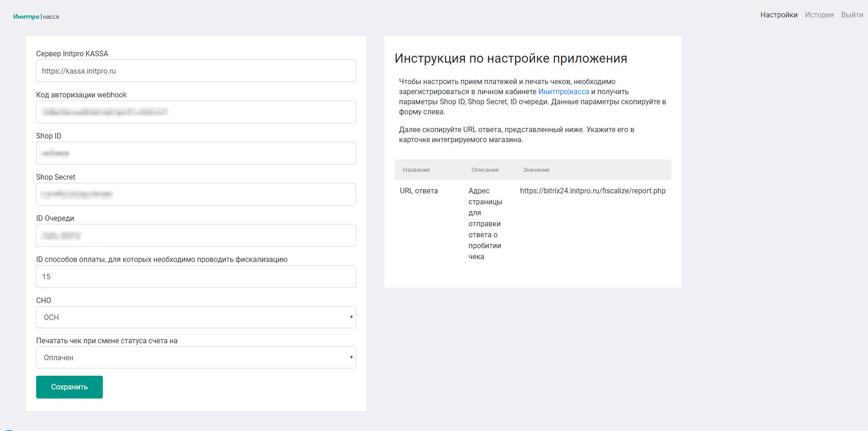This screenshot has width=868, height=431.
Task: Go to the История page
Action: coord(819,15)
